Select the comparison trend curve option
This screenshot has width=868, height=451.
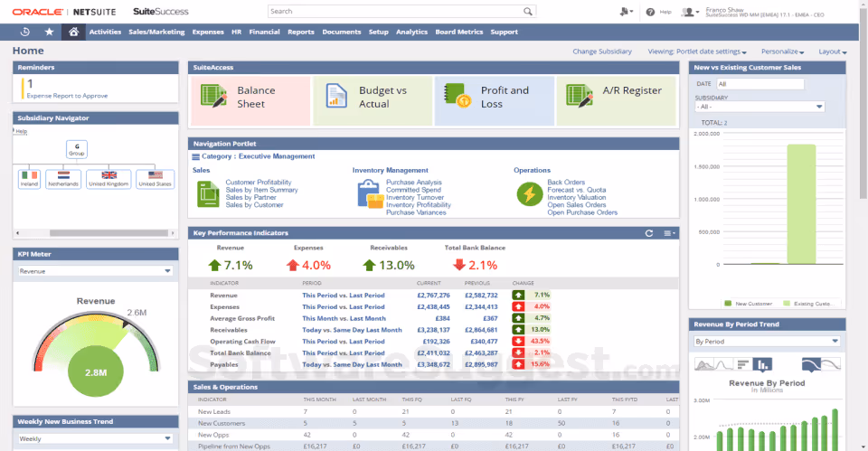tap(831, 364)
